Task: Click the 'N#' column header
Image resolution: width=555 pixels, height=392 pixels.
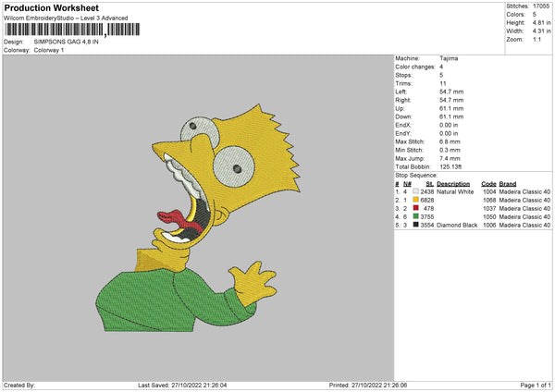Action: click(x=407, y=184)
